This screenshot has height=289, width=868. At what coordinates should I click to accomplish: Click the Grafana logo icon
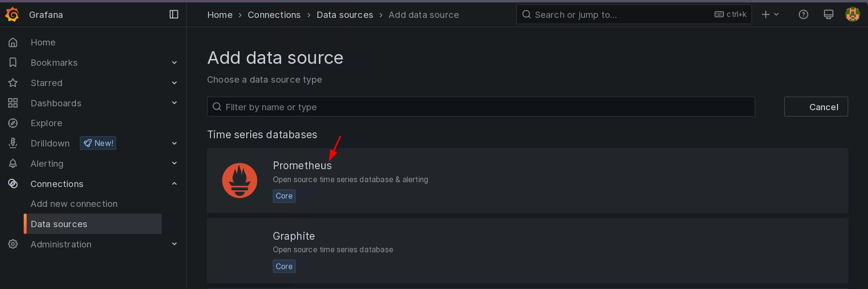[x=12, y=14]
